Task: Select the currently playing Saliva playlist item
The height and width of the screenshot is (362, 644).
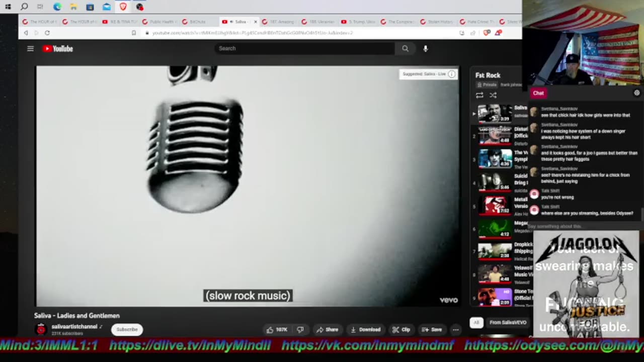Action: point(495,114)
